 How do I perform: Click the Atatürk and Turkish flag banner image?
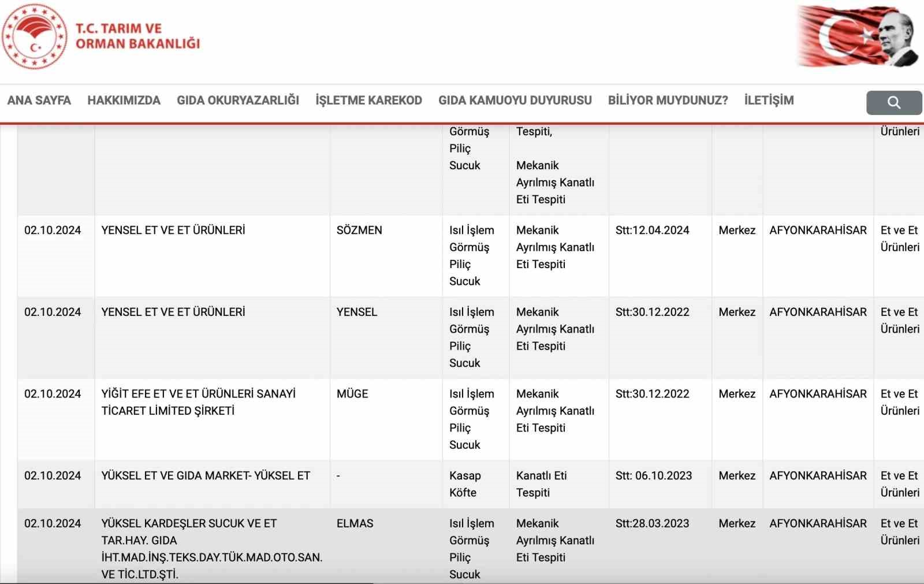(858, 36)
